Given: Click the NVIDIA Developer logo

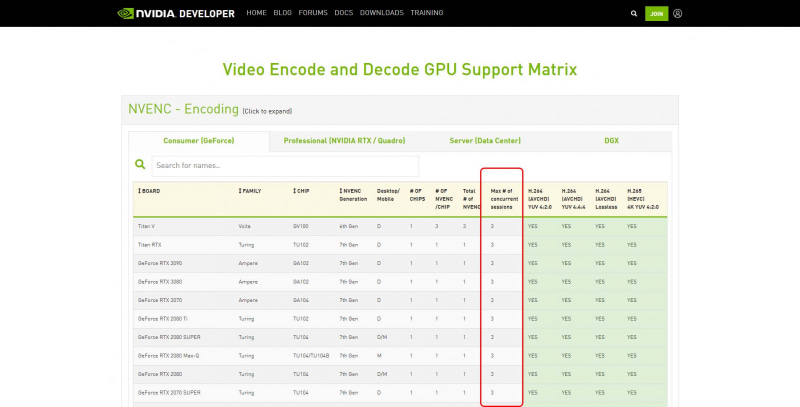Looking at the screenshot, I should click(176, 13).
